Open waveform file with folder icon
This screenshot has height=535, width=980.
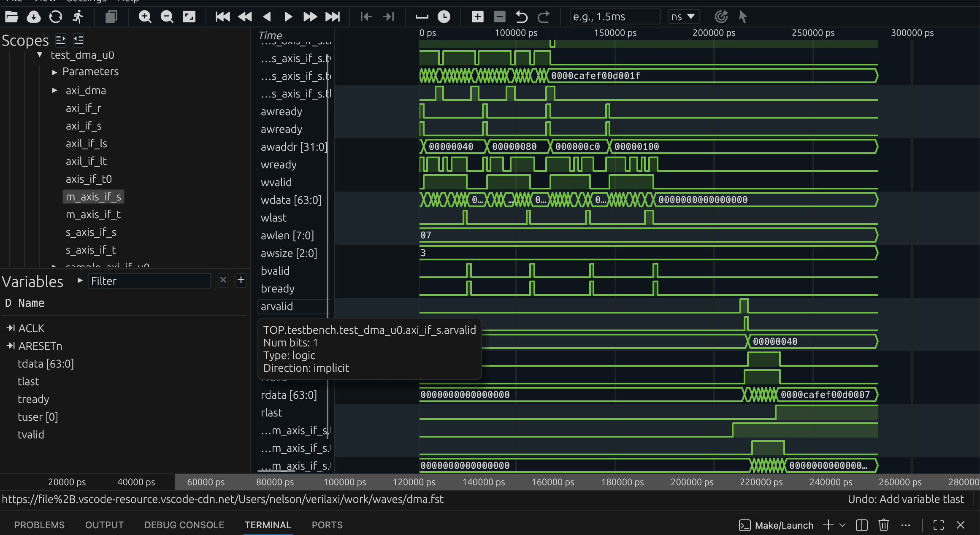coord(11,17)
